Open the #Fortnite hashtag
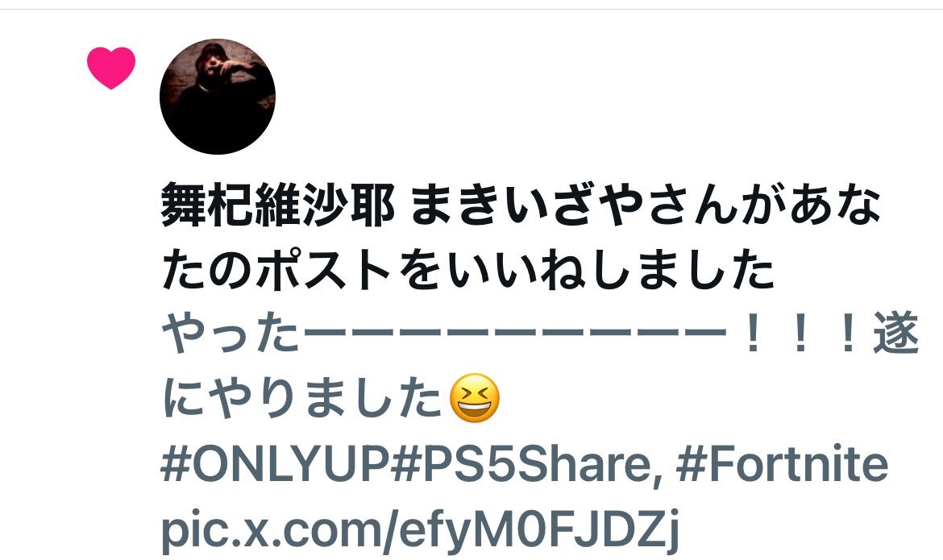943x560 pixels. (x=782, y=464)
